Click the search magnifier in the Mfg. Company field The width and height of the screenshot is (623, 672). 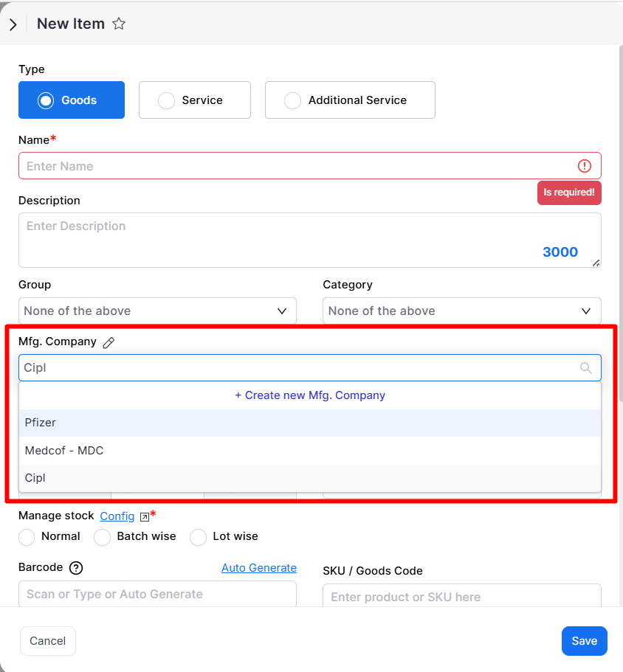[585, 367]
